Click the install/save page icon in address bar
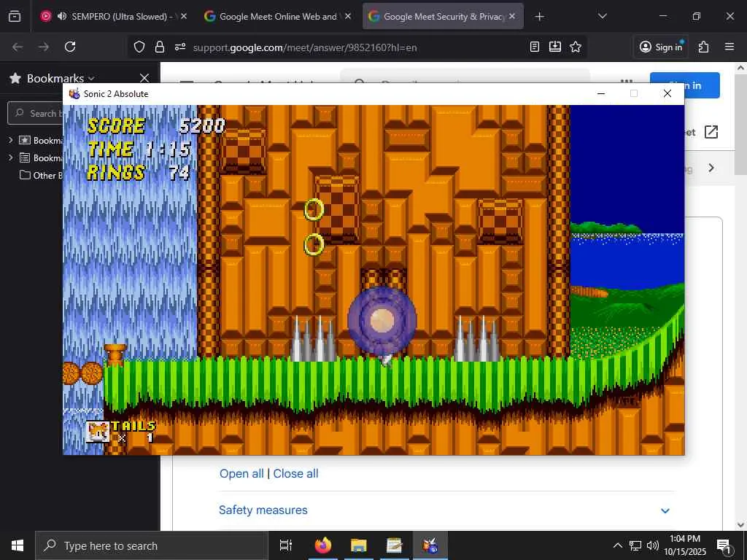The height and width of the screenshot is (560, 747). 555,47
